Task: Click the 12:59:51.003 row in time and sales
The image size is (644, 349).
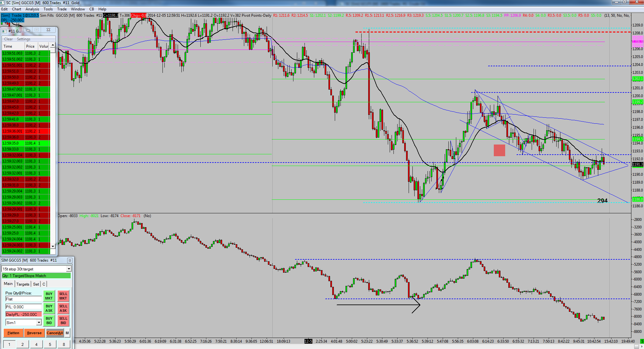Action: 26,53
